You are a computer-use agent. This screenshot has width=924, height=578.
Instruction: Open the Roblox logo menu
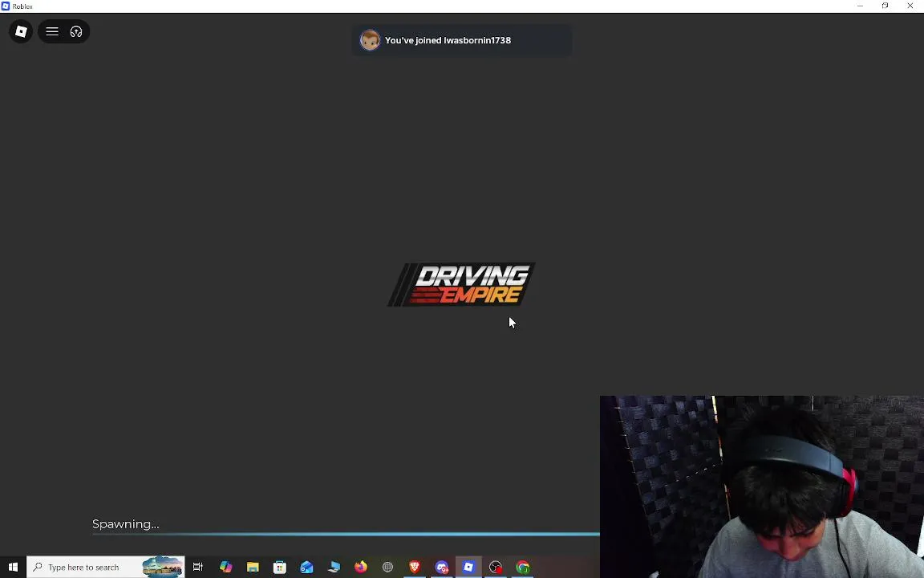tap(21, 31)
